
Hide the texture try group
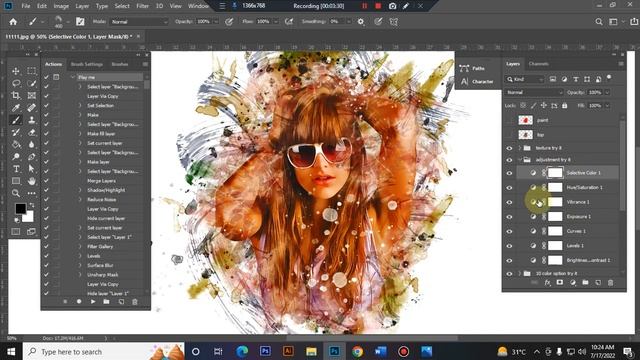point(509,149)
